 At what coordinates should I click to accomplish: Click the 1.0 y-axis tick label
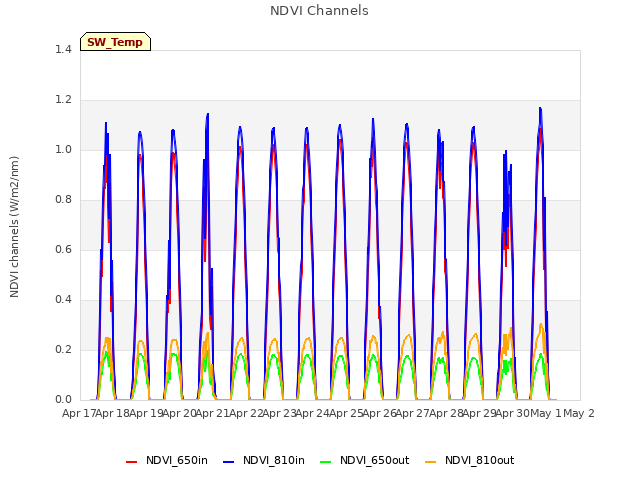[63, 149]
